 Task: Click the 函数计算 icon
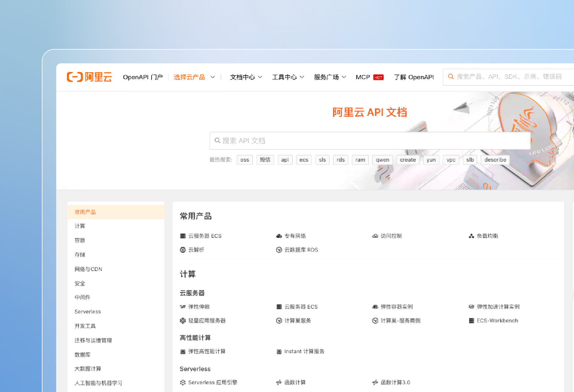279,382
